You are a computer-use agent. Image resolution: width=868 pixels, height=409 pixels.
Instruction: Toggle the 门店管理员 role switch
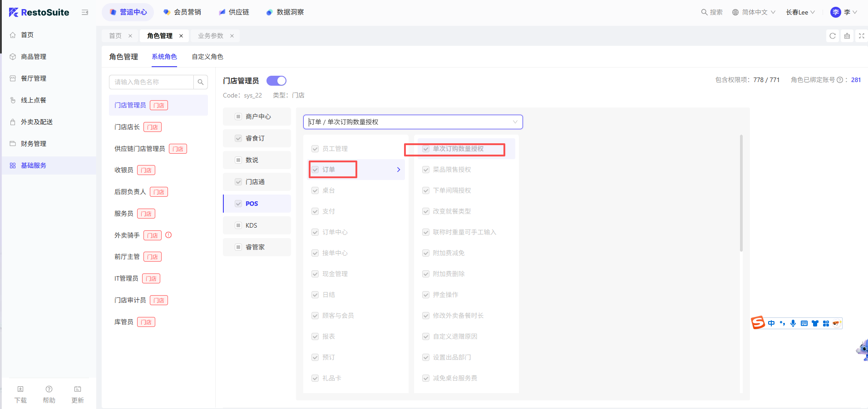[276, 81]
